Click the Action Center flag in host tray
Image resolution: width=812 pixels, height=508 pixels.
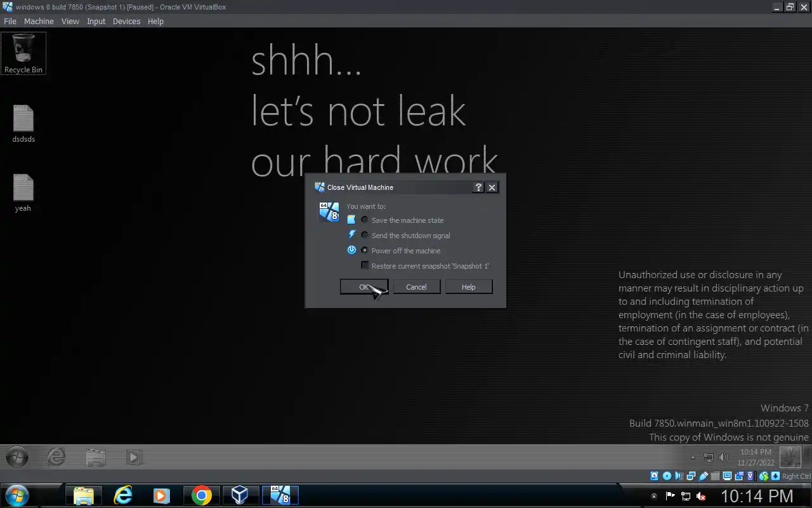(670, 496)
